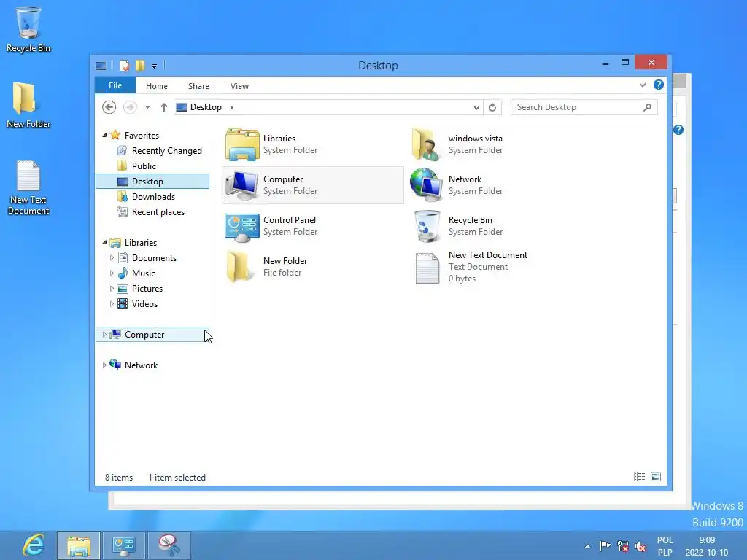This screenshot has height=560, width=747.
Task: Click the Desktop address bar path
Action: coord(206,107)
